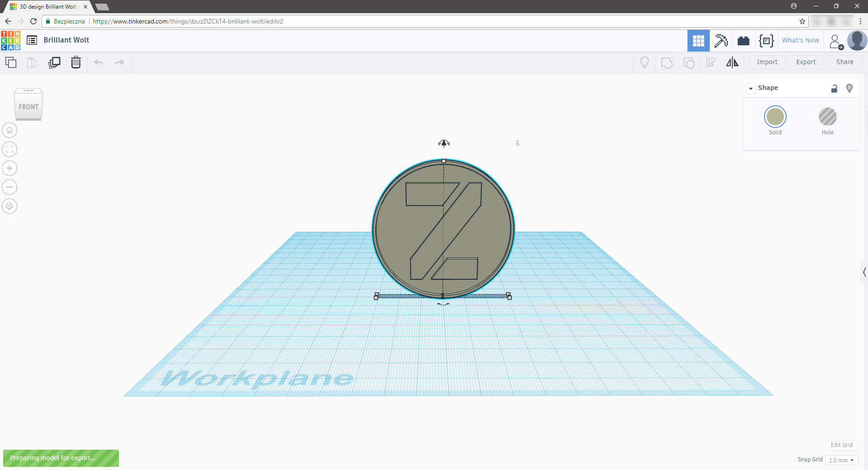Open the Snap Grid dropdown
Screen dimensions: 868x470
coord(841,460)
